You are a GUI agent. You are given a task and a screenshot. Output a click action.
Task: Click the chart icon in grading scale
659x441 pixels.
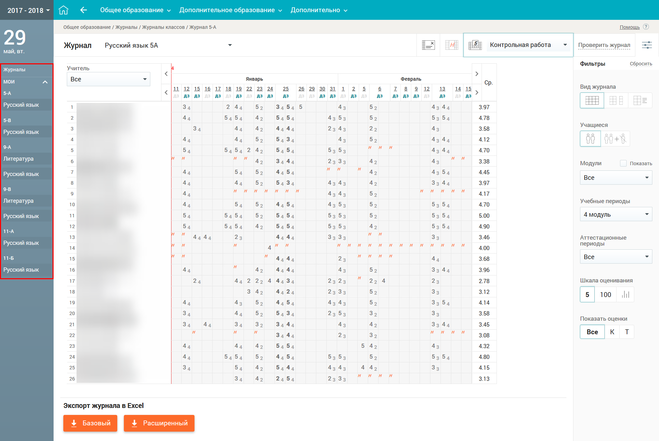(627, 294)
